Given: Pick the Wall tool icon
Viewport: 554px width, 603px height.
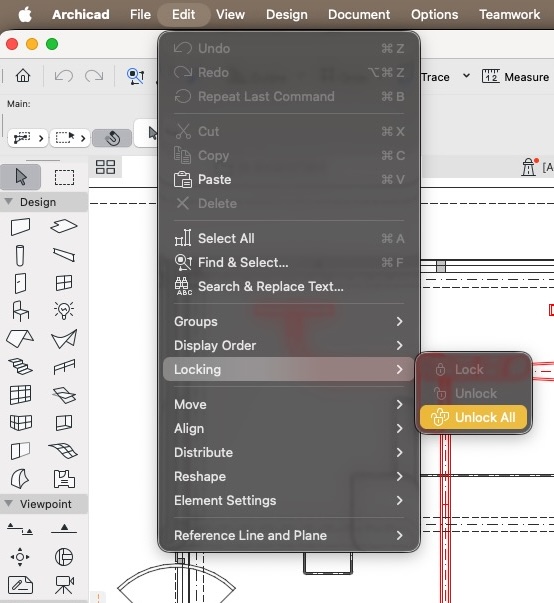Looking at the screenshot, I should tap(20, 227).
